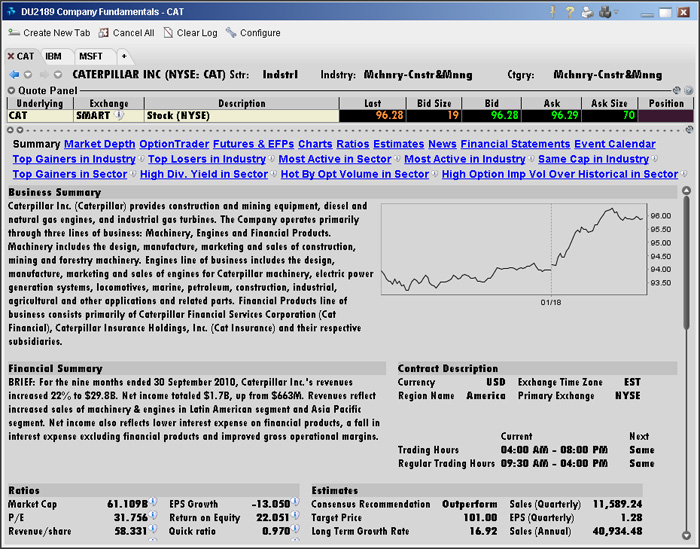Switch to the IBM tab
This screenshot has height=549, width=700.
[x=53, y=56]
